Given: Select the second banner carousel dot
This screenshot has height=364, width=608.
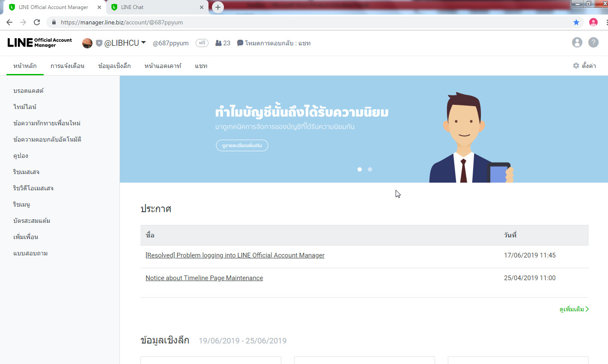Looking at the screenshot, I should (370, 169).
